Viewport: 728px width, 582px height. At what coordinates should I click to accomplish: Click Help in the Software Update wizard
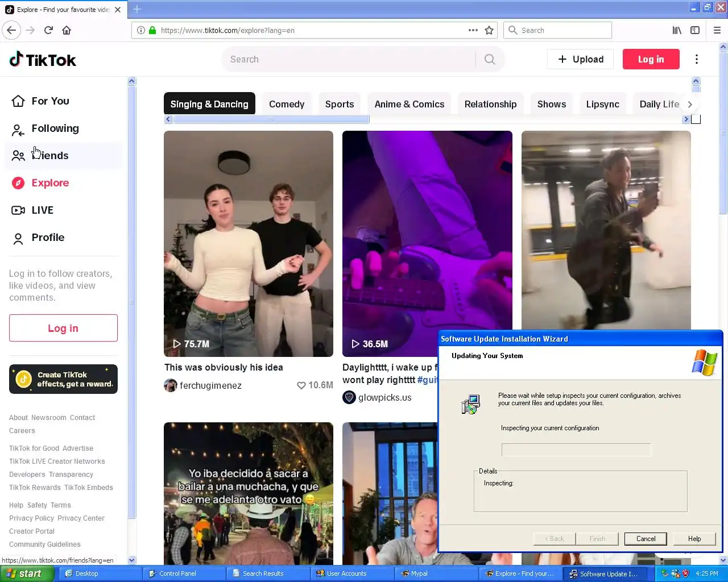click(x=694, y=539)
